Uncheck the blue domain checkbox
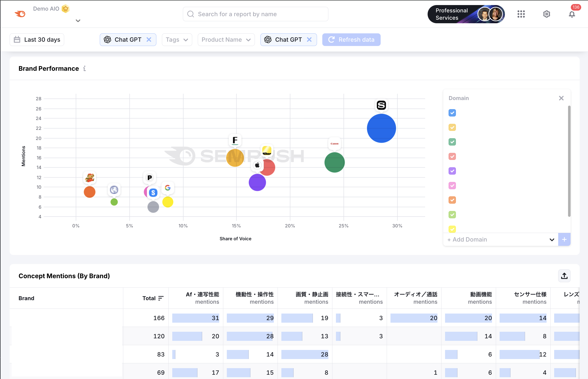Viewport: 588px width, 379px height. point(452,113)
